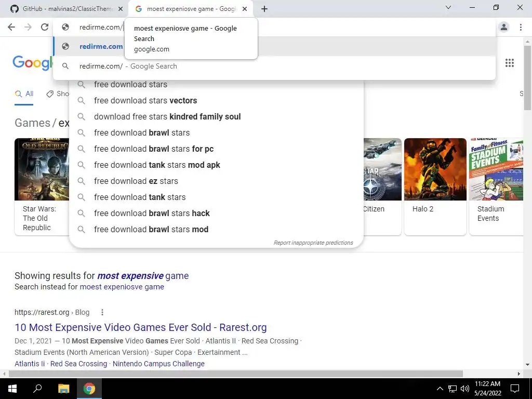Click the browser Forward arrow
Screen dimensions: 532x399
click(28, 27)
